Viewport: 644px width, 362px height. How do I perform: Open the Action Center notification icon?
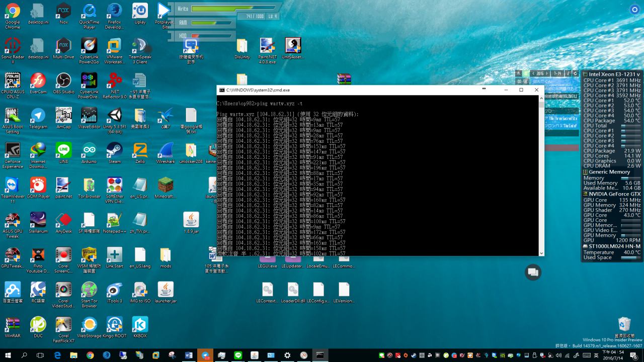click(634, 355)
